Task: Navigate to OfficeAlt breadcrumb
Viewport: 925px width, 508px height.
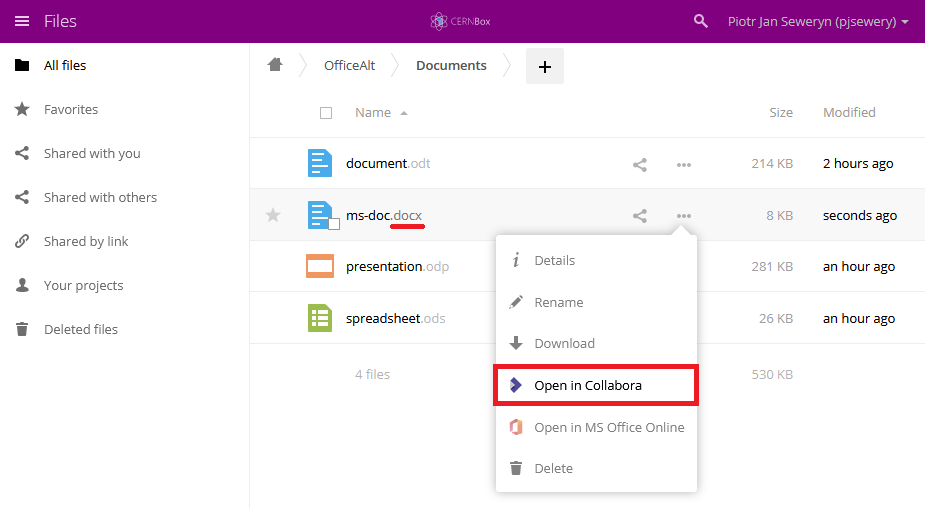Action: 349,65
